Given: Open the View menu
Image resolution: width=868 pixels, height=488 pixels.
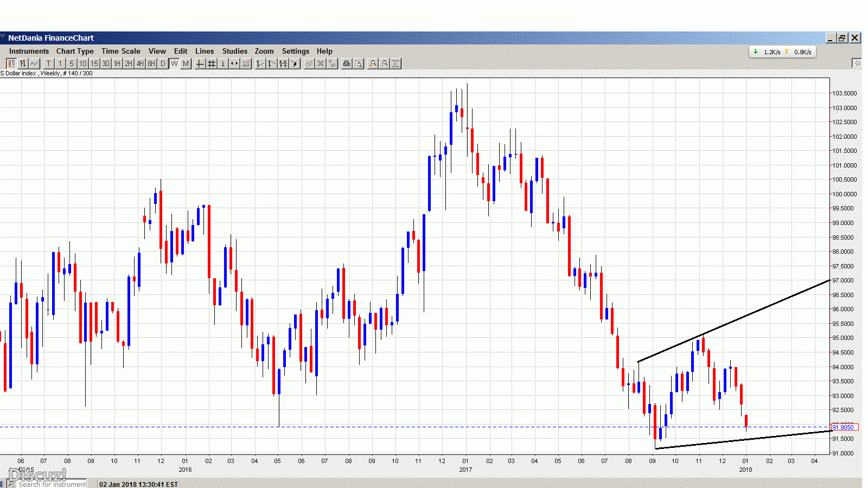Looking at the screenshot, I should pyautogui.click(x=157, y=51).
